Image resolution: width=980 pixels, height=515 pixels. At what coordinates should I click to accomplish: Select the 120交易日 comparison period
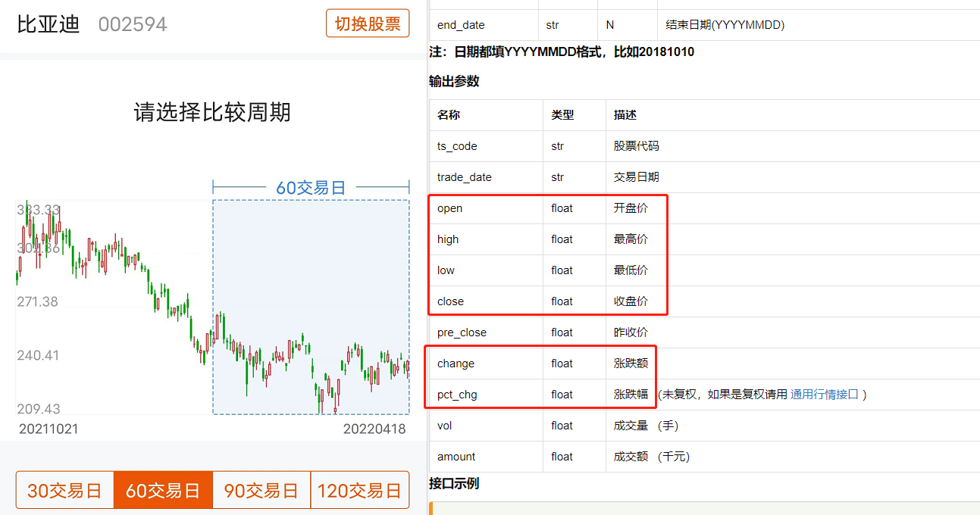(359, 490)
